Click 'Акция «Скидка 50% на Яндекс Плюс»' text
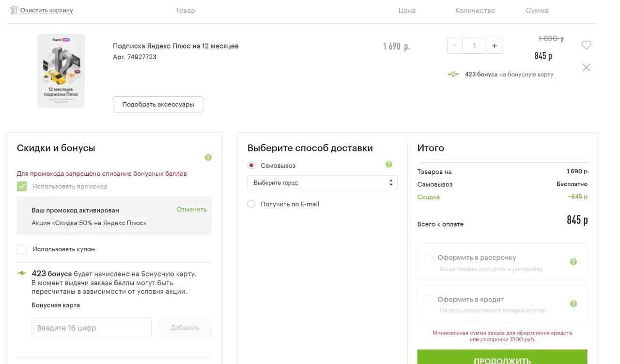 tap(89, 223)
